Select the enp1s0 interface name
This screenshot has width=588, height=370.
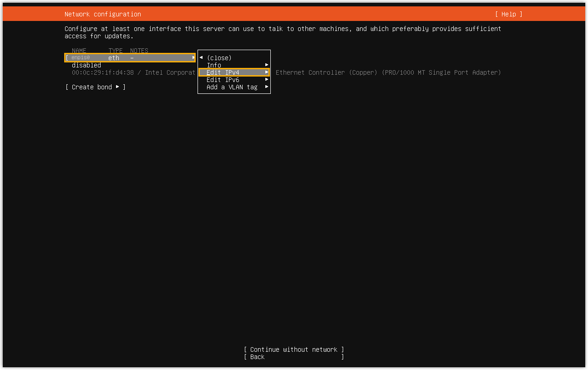point(81,58)
